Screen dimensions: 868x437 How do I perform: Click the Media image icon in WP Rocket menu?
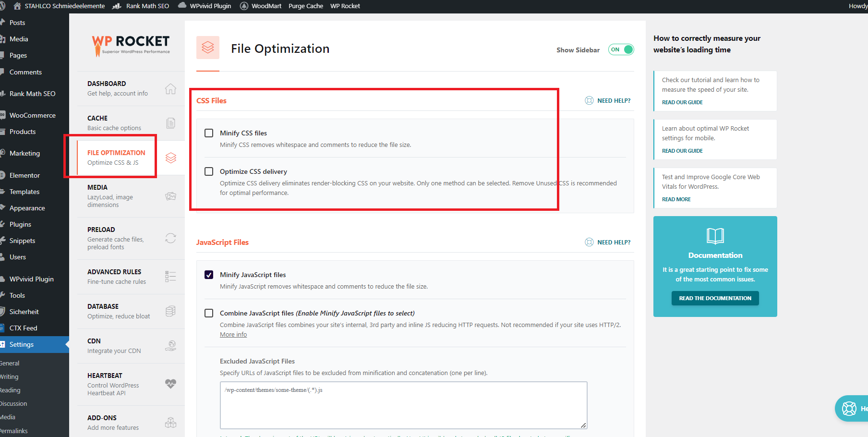tap(170, 196)
